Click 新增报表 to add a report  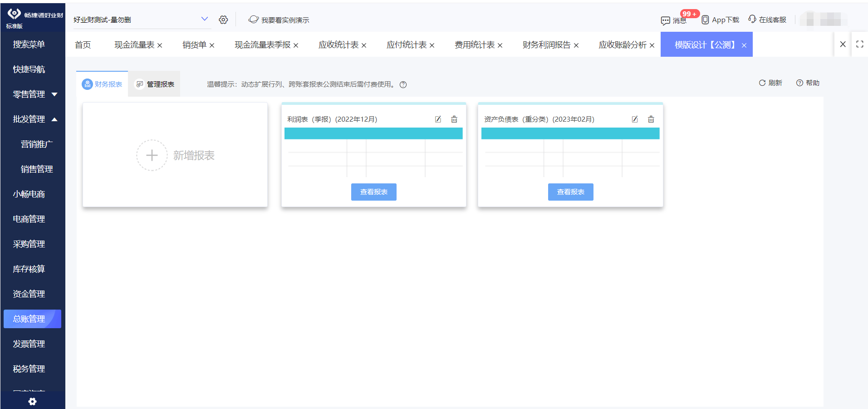click(175, 155)
